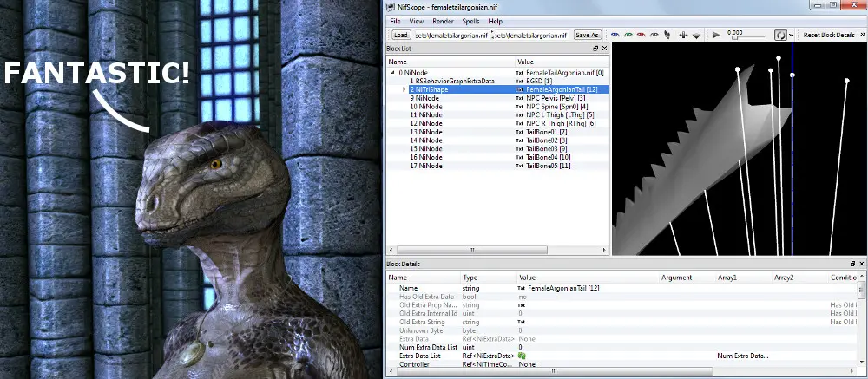This screenshot has width=868, height=379.
Task: Click the downward arrow toolbar icon
Action: tap(696, 36)
